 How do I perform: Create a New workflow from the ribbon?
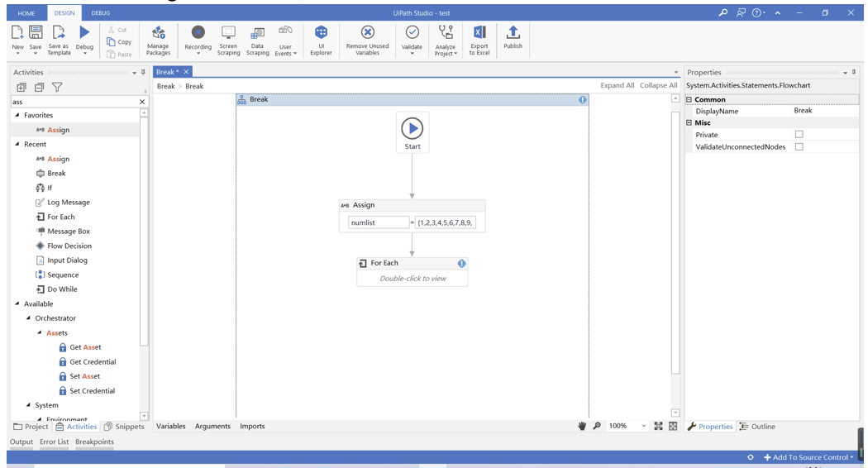pyautogui.click(x=17, y=40)
